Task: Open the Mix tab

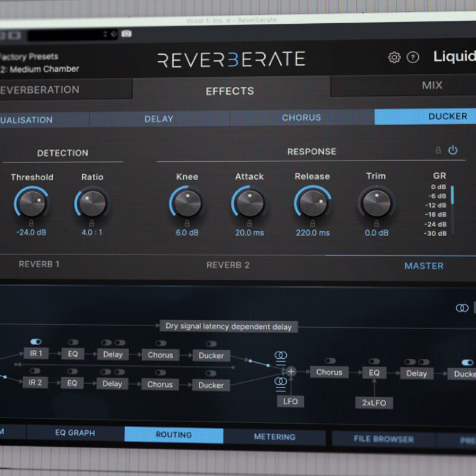Action: tap(403, 85)
